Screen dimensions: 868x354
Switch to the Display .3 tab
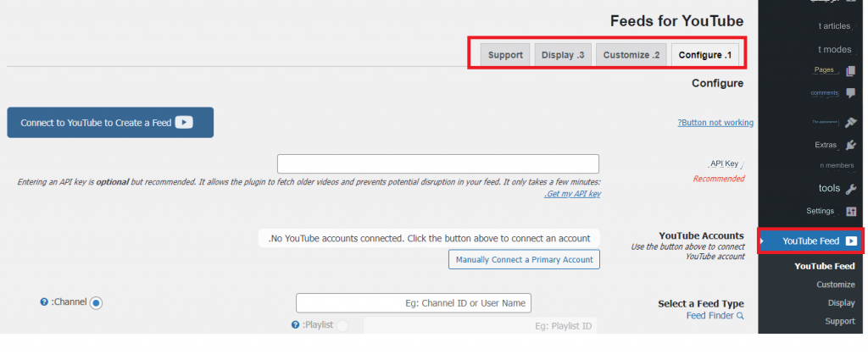tap(563, 55)
